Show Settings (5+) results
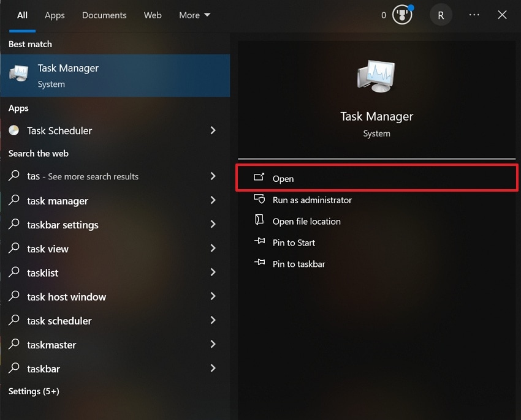 33,391
